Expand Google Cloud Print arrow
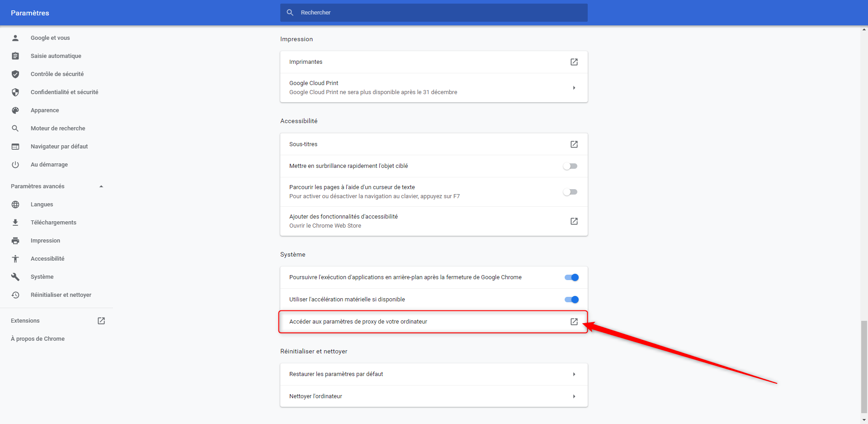This screenshot has height=424, width=868. click(574, 88)
